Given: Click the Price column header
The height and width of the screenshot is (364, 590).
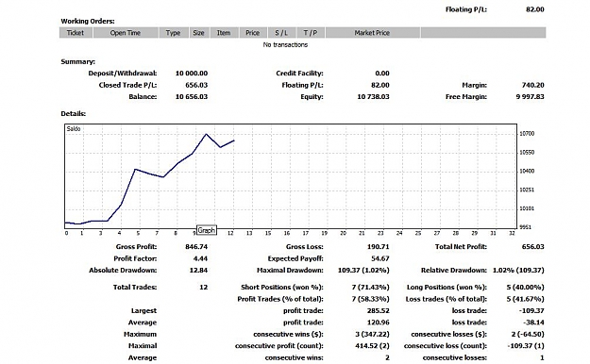Looking at the screenshot, I should (x=252, y=33).
